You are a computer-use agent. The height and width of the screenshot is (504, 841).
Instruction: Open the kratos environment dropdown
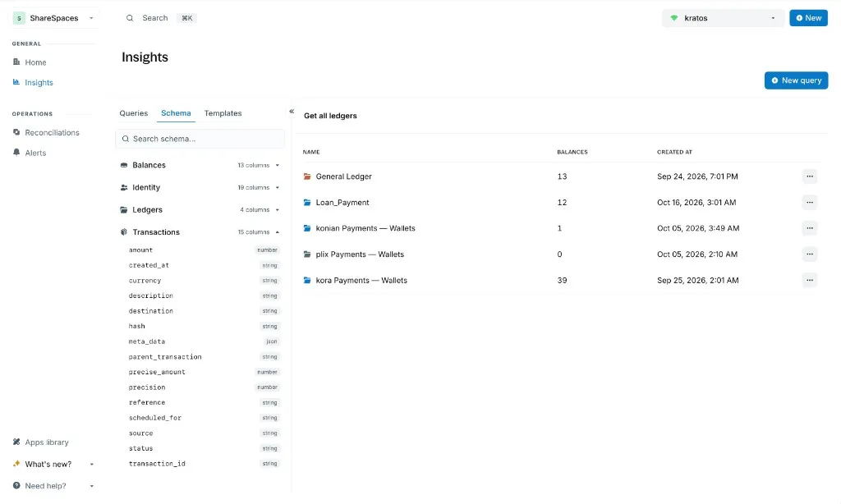(x=723, y=18)
